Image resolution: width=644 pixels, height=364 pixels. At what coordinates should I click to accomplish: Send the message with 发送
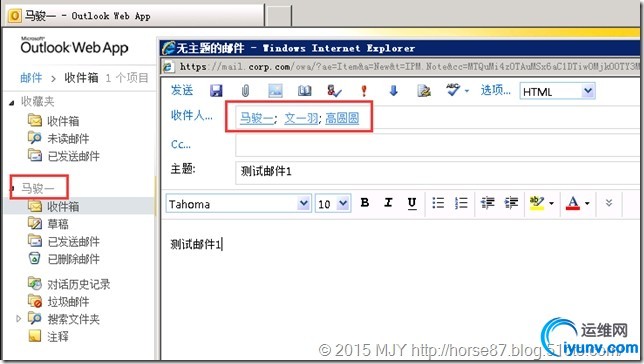tap(182, 90)
